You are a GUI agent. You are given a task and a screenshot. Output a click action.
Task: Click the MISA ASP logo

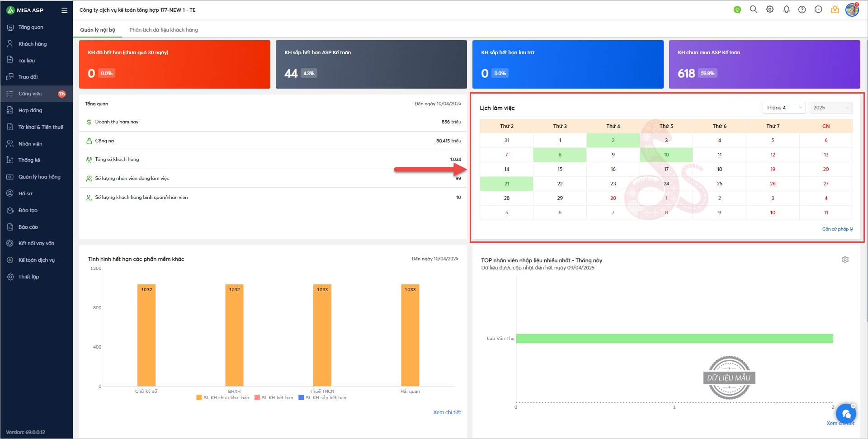25,10
